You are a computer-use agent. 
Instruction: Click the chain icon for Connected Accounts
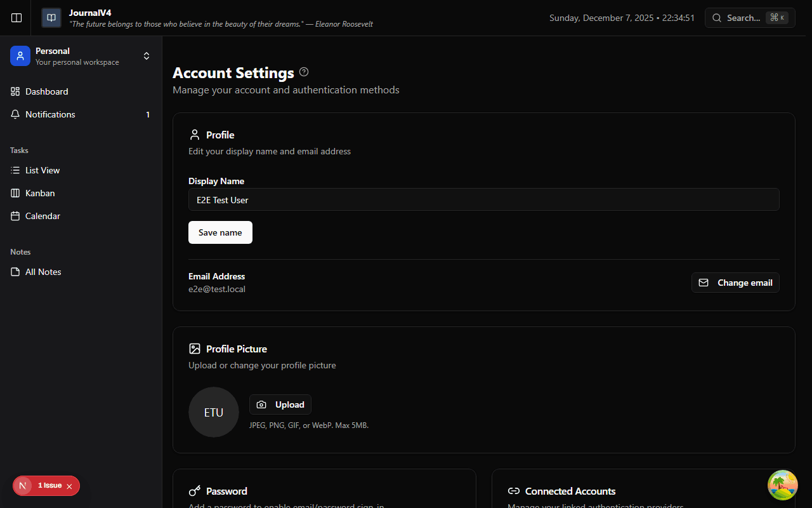click(x=514, y=490)
